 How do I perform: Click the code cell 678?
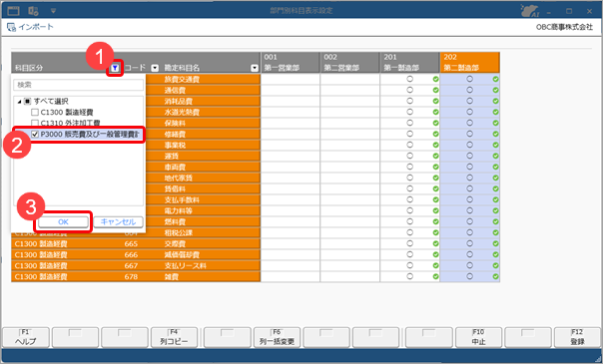click(x=131, y=276)
